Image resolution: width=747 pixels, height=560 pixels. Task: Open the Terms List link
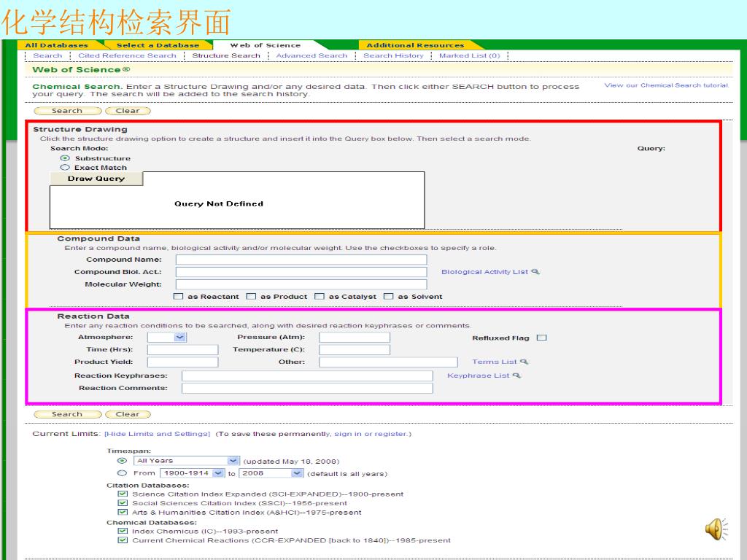tap(494, 362)
